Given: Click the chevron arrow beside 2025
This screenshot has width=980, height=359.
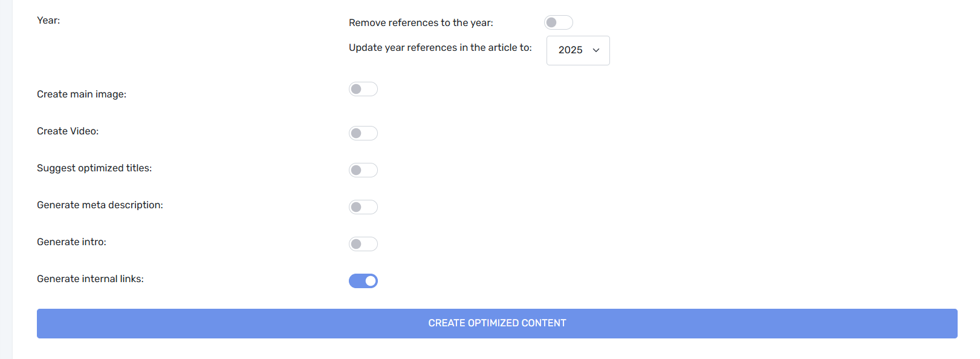Looking at the screenshot, I should click(596, 50).
